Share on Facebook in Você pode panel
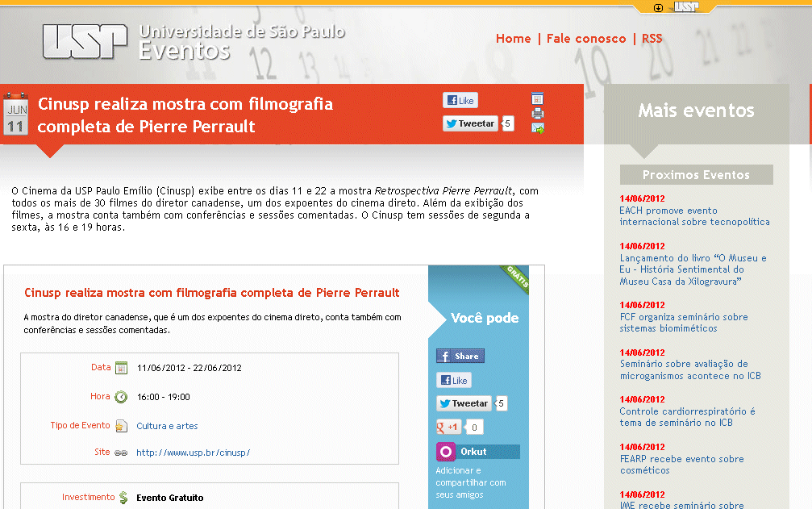Viewport: 812px width, 509px height. (460, 357)
